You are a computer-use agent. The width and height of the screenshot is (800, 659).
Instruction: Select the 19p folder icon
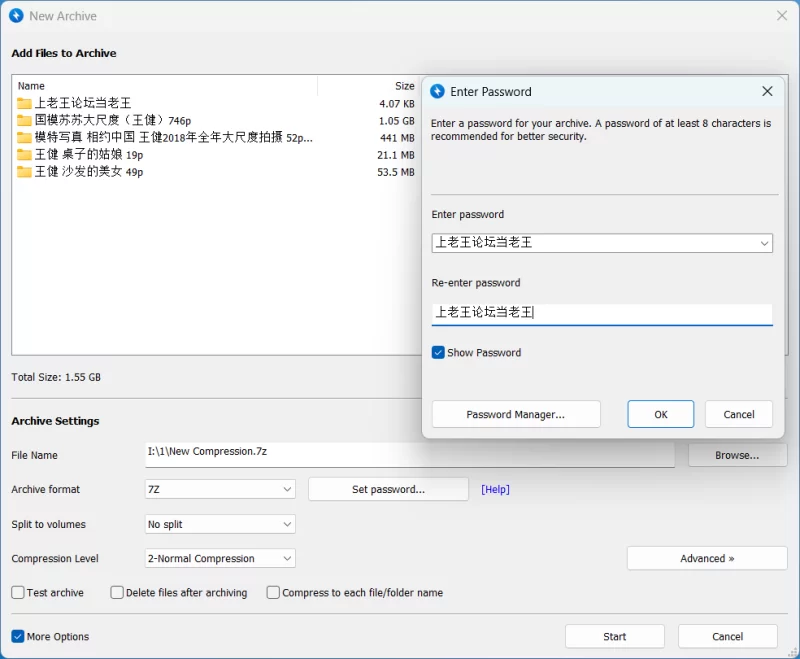(x=24, y=155)
